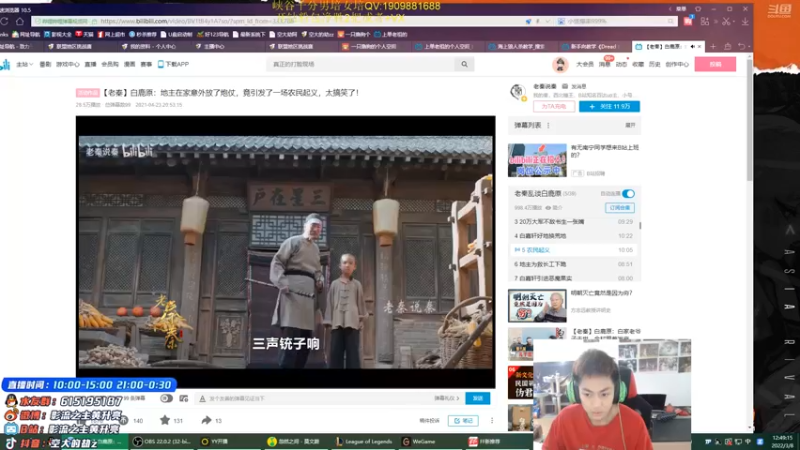This screenshot has height=450, width=800.
Task: Open the 直播 menu item
Action: coord(90,64)
